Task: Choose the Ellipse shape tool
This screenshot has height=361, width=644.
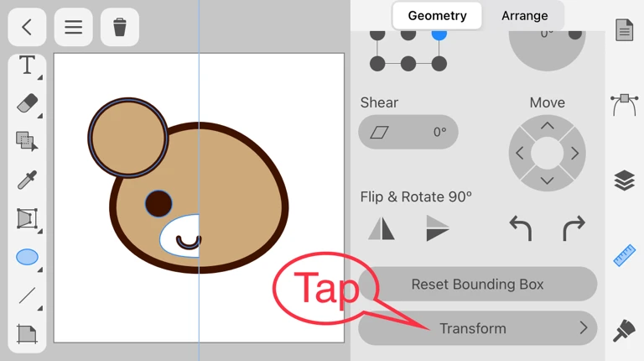Action: [27, 257]
